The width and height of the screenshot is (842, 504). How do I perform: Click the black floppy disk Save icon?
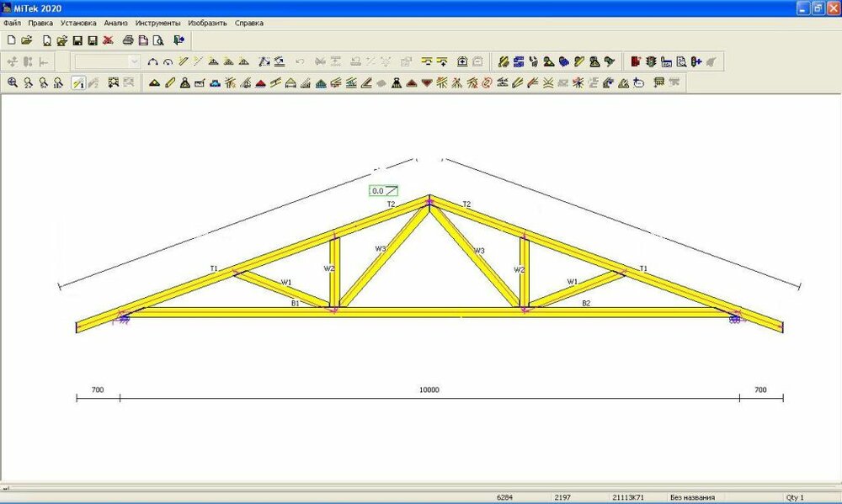click(77, 40)
